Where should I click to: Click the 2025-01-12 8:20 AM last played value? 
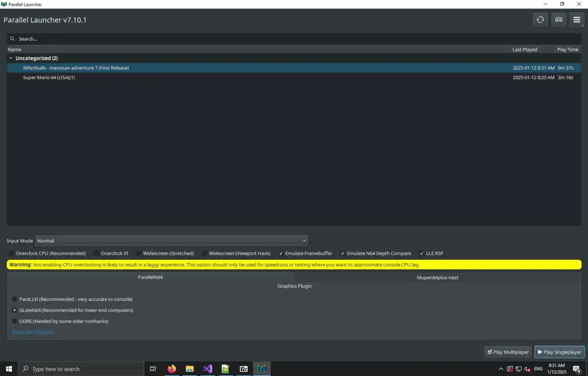[x=534, y=77]
